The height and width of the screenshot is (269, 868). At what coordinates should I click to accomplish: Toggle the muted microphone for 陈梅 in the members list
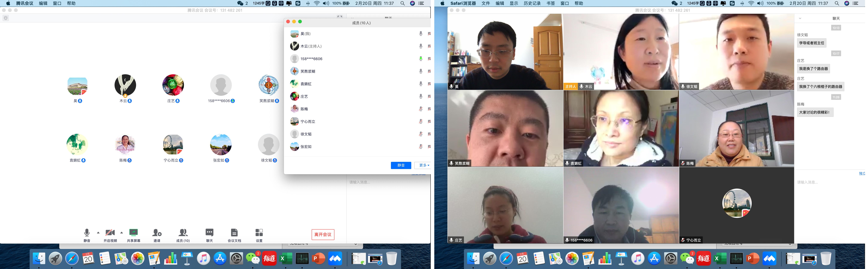421,109
